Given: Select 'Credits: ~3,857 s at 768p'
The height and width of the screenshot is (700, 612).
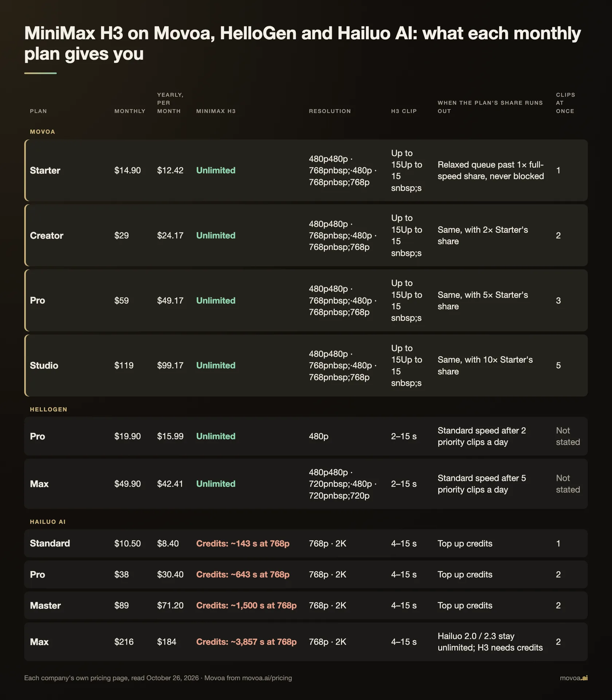Looking at the screenshot, I should [246, 642].
